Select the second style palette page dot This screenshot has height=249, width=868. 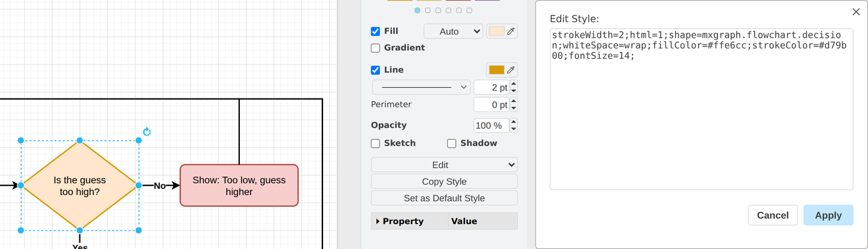click(x=428, y=11)
